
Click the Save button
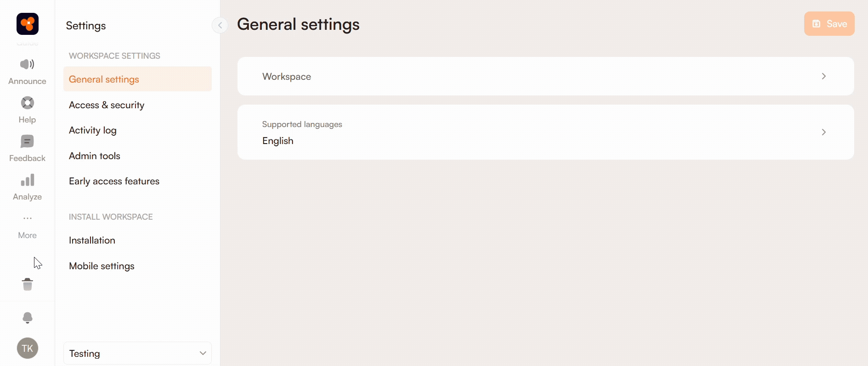click(x=829, y=24)
